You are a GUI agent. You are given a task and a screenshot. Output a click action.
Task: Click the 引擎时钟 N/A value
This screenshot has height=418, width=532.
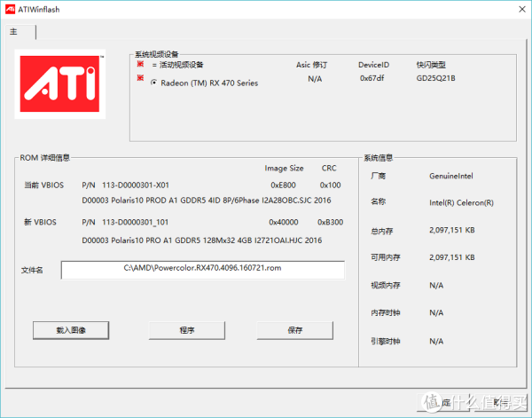tap(436, 342)
